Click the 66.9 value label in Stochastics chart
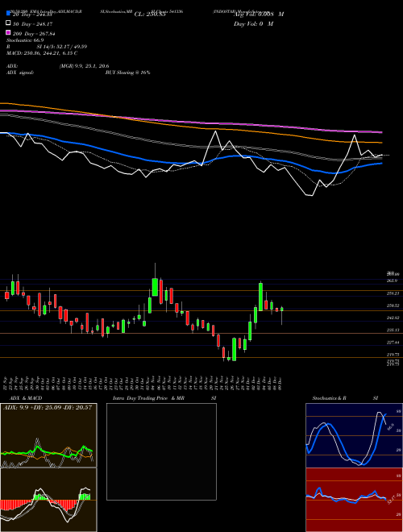Image resolution: width=403 pixels, height=532 pixels. (x=390, y=427)
